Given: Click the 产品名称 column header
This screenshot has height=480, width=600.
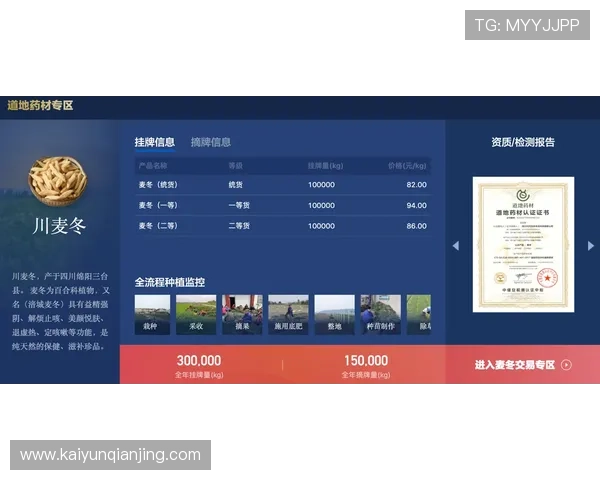Looking at the screenshot, I should (x=153, y=166).
